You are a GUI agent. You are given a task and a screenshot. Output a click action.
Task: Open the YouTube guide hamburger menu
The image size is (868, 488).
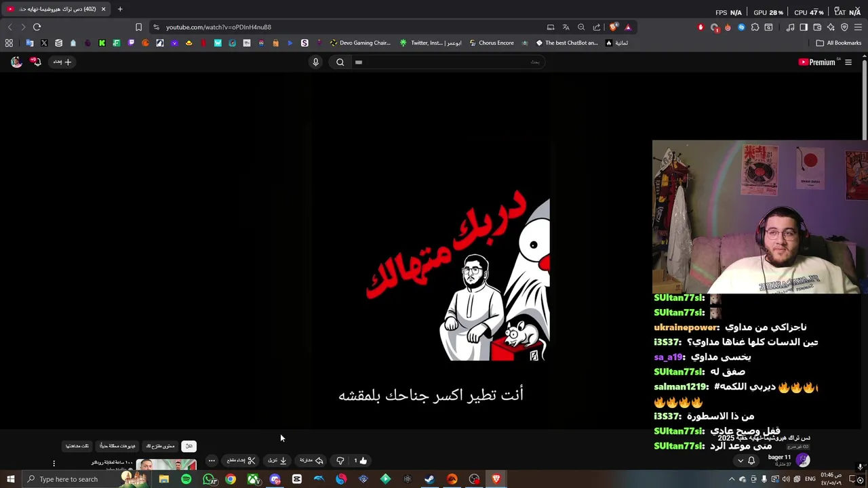848,62
